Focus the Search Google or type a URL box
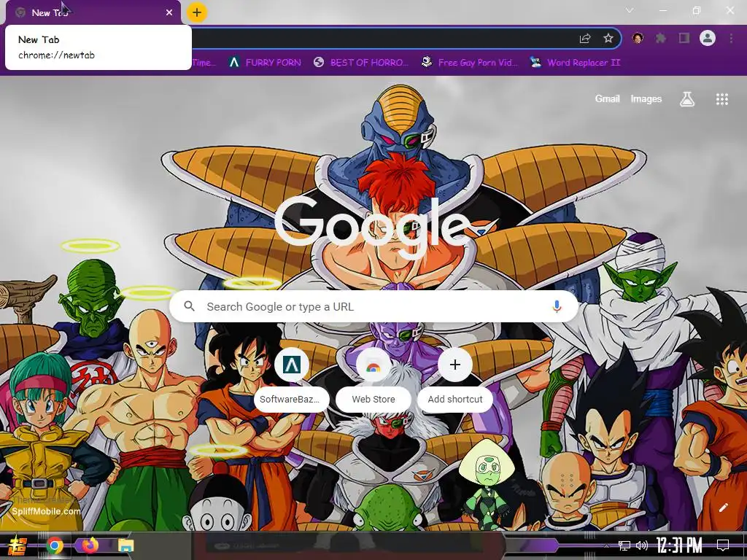Viewport: 747px width, 560px height. pyautogui.click(x=374, y=307)
